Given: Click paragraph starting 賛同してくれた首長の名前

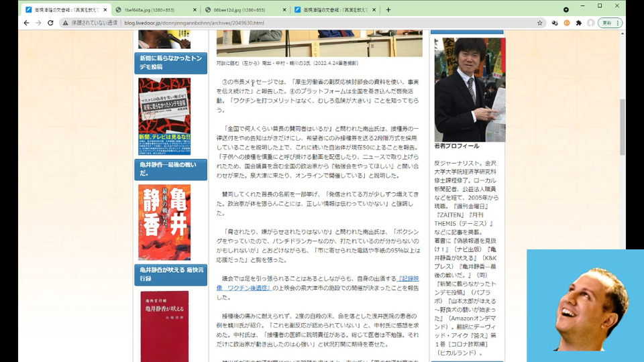Looking at the screenshot, I should [x=318, y=204].
